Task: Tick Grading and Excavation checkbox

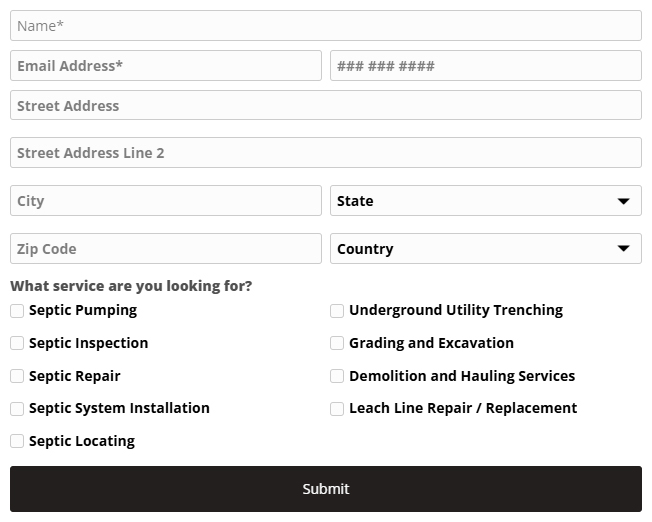Action: click(x=337, y=343)
